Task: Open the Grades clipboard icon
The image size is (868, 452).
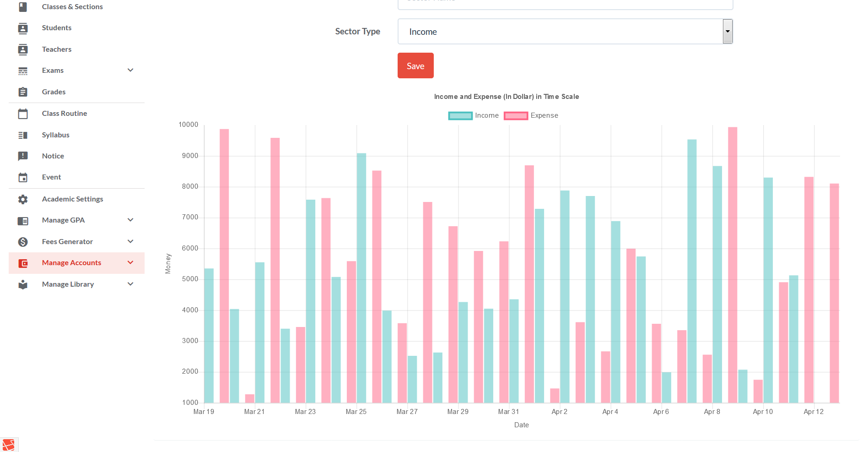Action: pyautogui.click(x=23, y=92)
